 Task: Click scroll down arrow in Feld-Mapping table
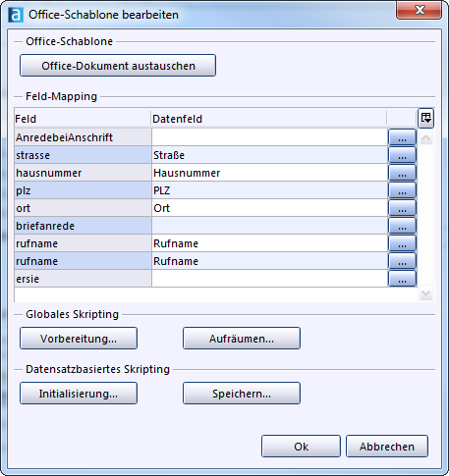pyautogui.click(x=425, y=293)
